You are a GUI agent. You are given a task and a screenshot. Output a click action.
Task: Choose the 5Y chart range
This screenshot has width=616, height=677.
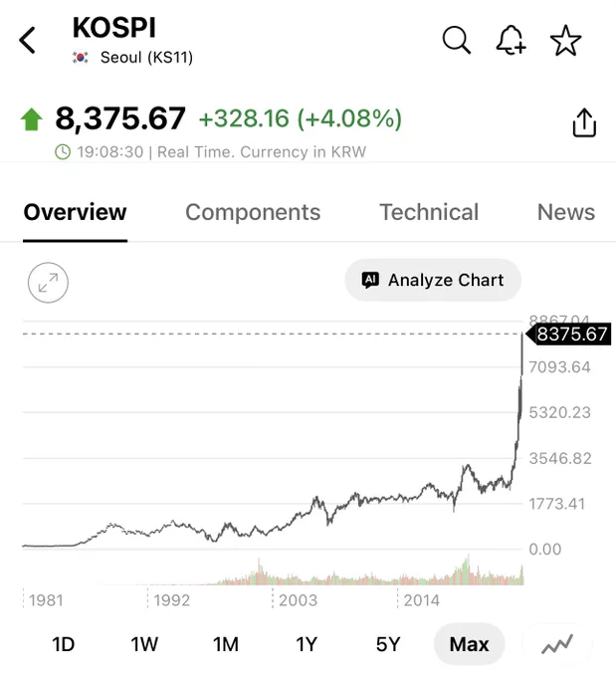pyautogui.click(x=388, y=644)
